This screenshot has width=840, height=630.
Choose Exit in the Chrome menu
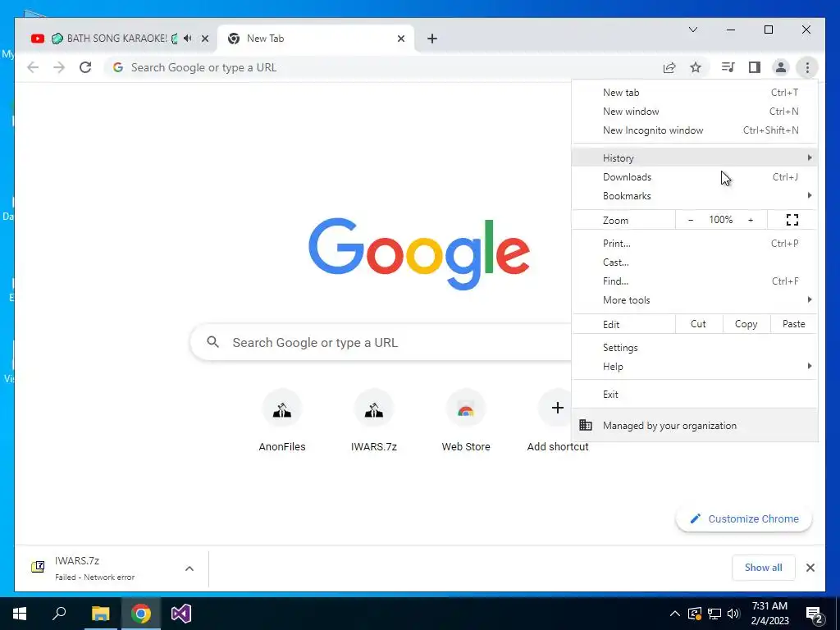click(x=695, y=395)
